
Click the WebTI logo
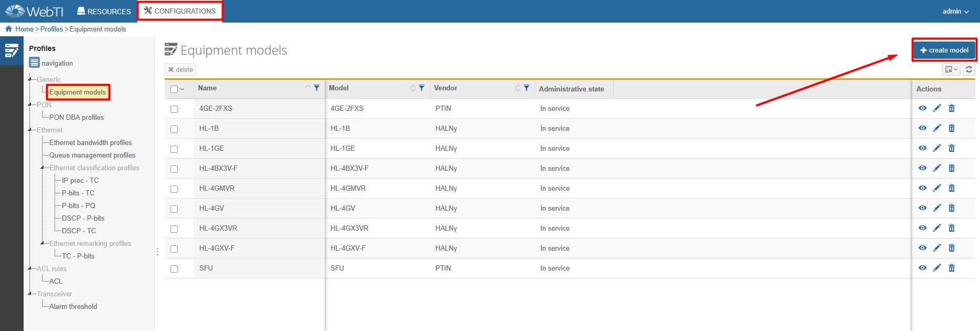coord(35,11)
